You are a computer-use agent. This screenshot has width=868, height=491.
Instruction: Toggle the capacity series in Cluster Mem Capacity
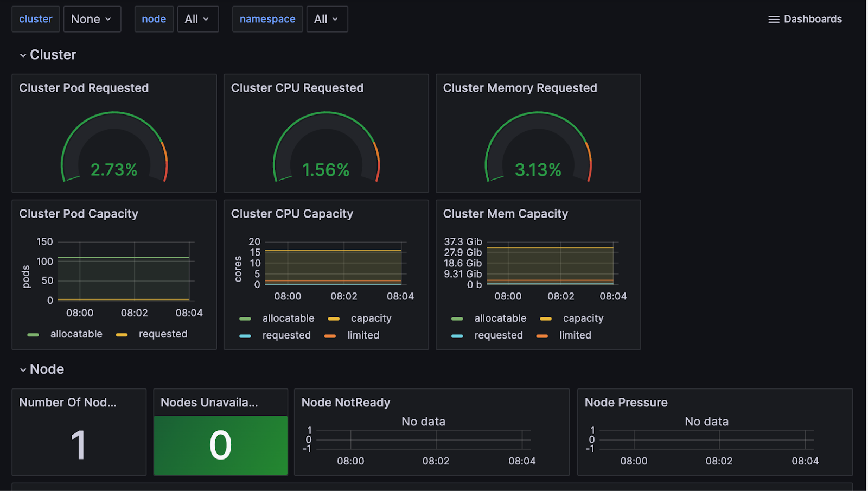click(583, 318)
